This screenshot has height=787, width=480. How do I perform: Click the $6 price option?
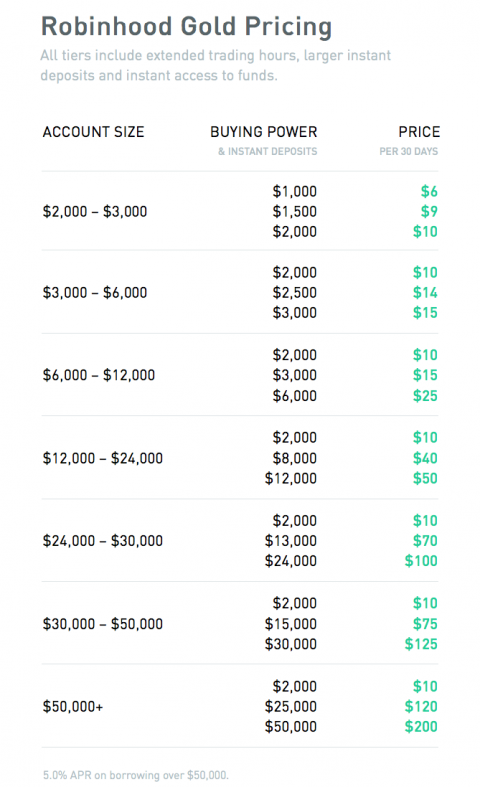point(429,191)
